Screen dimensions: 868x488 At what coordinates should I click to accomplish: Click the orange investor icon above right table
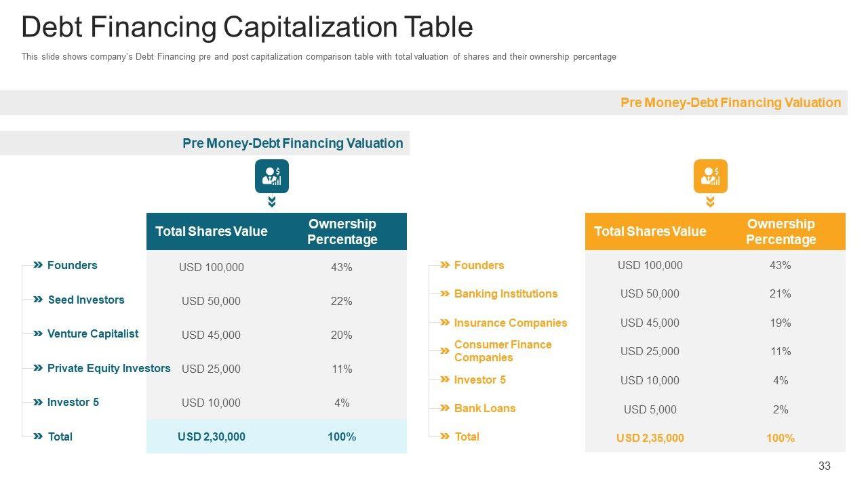pyautogui.click(x=710, y=176)
